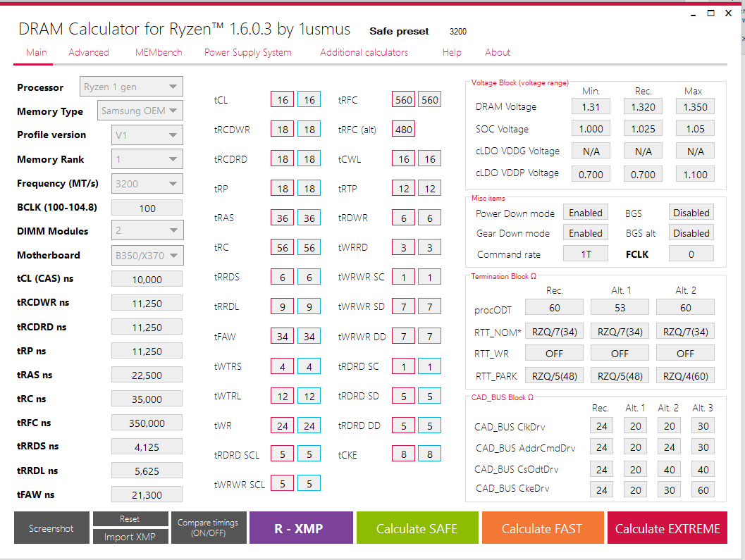Click CAD_BUS CkeDrv Alt. 3 value 60
This screenshot has height=560, width=745.
click(x=703, y=490)
